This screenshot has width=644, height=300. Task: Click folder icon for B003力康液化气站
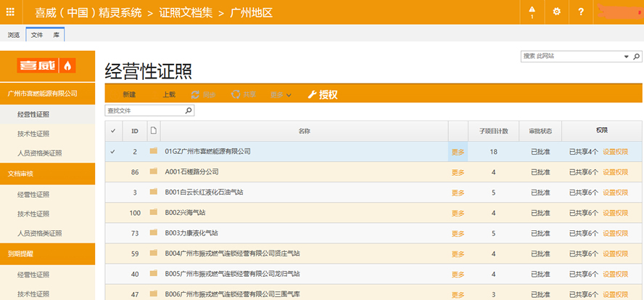pos(154,232)
